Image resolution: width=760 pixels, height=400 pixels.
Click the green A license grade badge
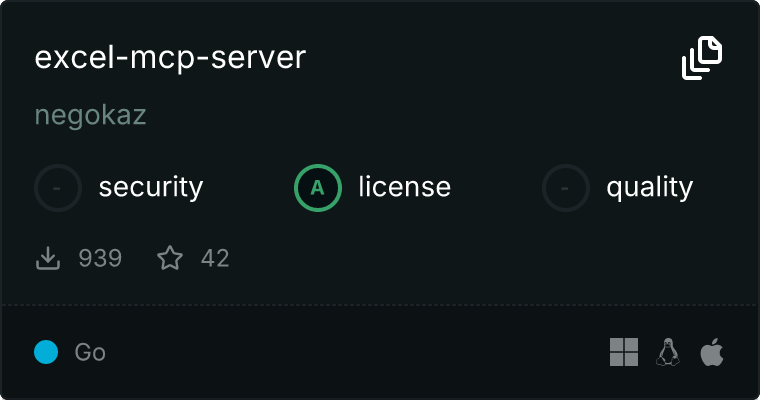(318, 187)
